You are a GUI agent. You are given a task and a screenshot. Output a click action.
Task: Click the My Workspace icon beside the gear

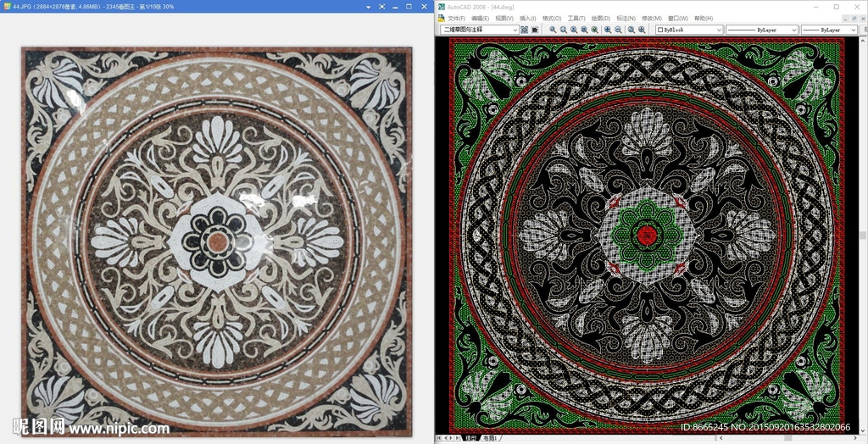pos(536,30)
